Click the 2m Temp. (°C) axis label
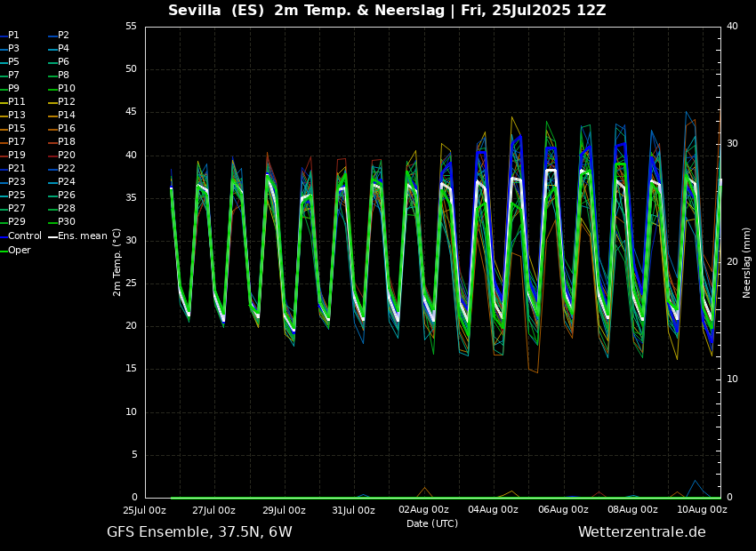756x551 pixels. (x=117, y=261)
